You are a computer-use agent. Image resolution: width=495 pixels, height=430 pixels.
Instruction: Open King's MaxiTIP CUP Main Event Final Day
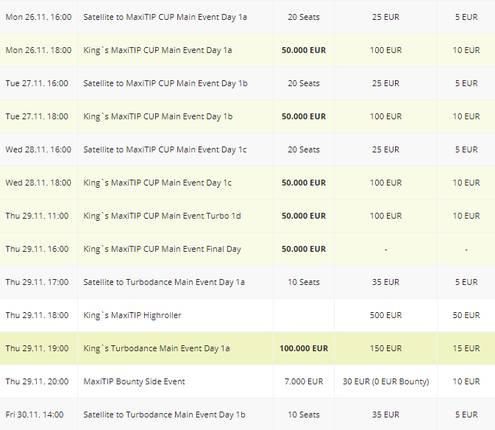coord(162,249)
